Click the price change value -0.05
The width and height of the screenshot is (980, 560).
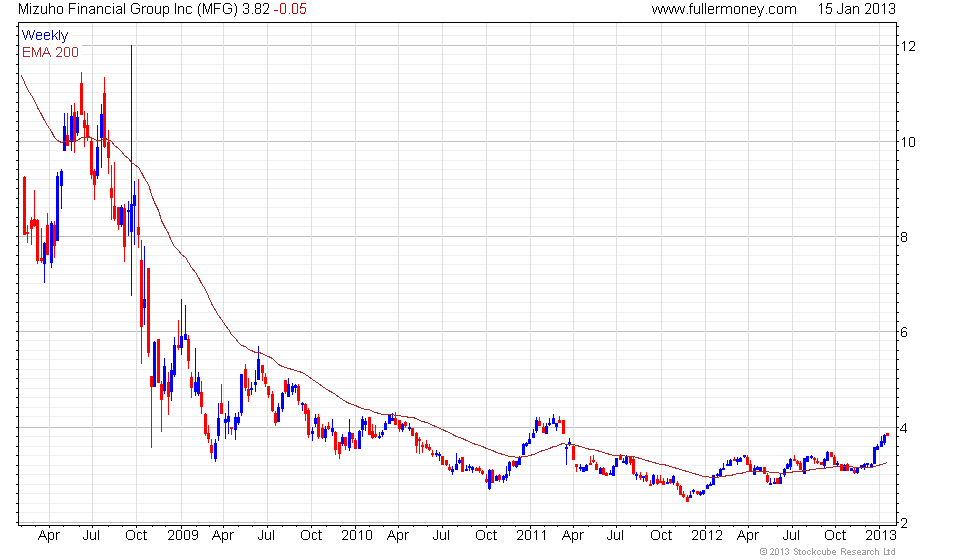(x=290, y=9)
